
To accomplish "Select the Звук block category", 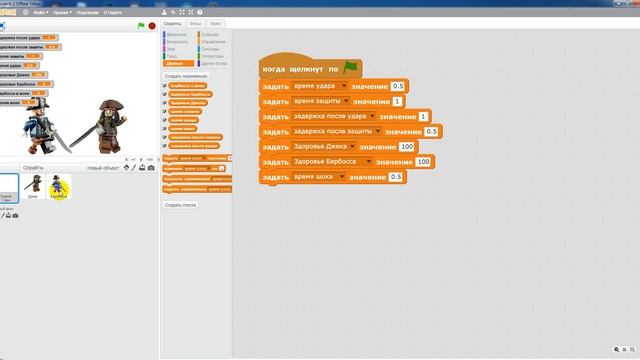I will pos(171,49).
